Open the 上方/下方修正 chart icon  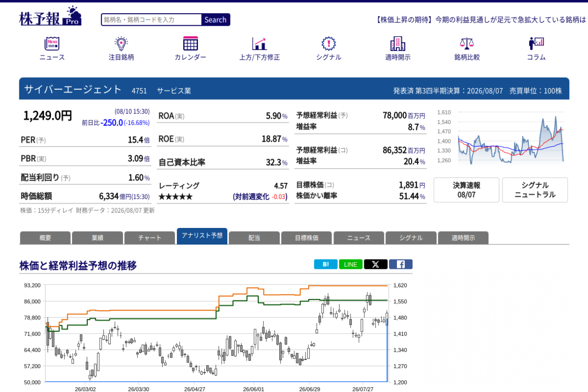coord(260,44)
